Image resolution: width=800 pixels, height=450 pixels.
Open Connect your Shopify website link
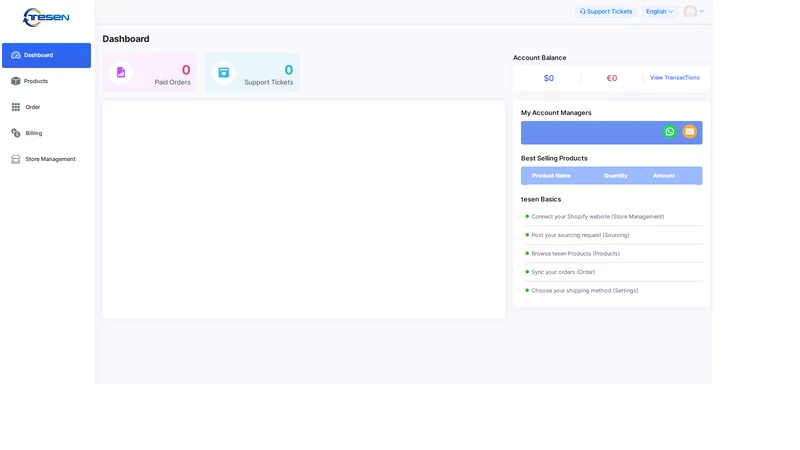coord(597,217)
